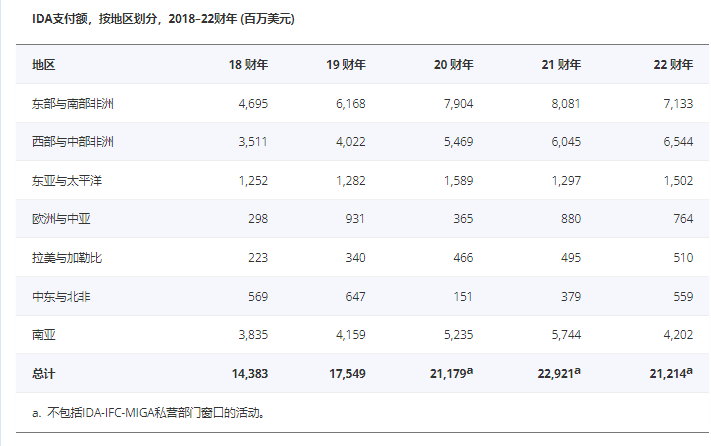
Task: Select the 拉美与加勒比 figure 340
Action: click(x=356, y=258)
